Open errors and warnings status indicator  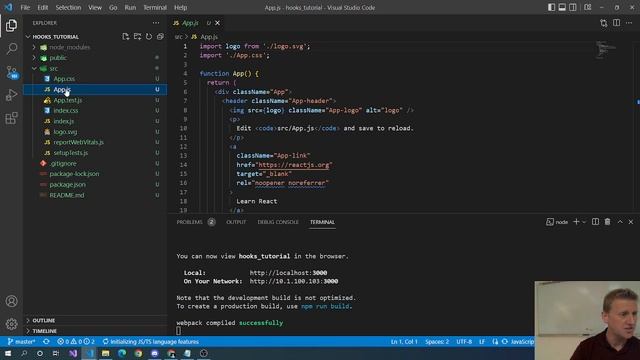click(x=76, y=342)
